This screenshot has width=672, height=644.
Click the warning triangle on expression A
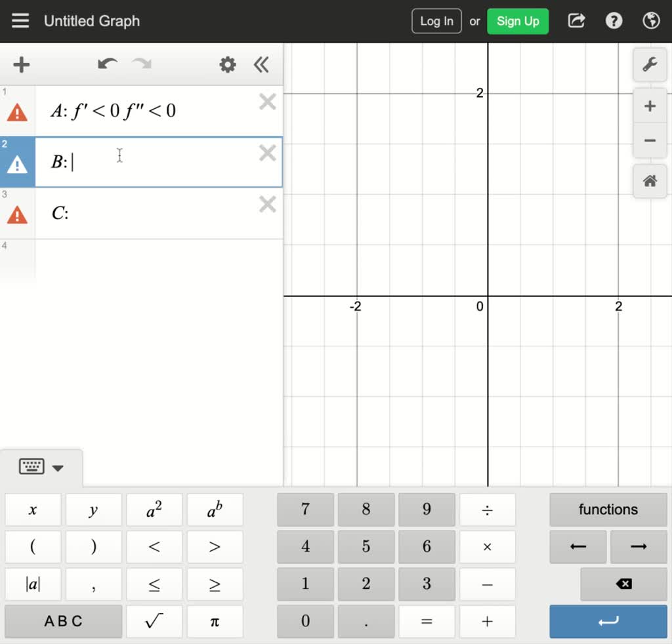(x=18, y=112)
